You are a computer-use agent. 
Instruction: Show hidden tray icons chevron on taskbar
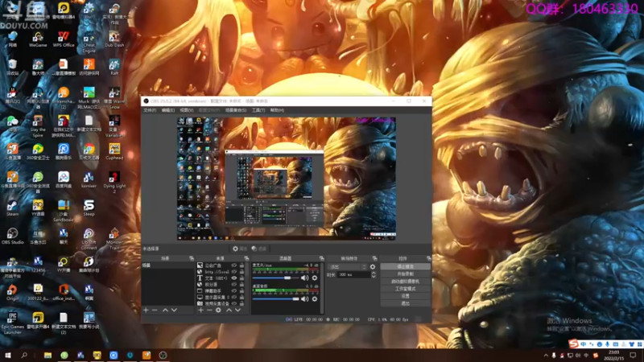click(x=546, y=356)
